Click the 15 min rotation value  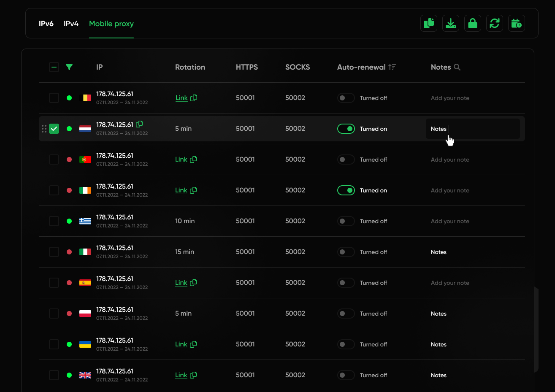(184, 252)
